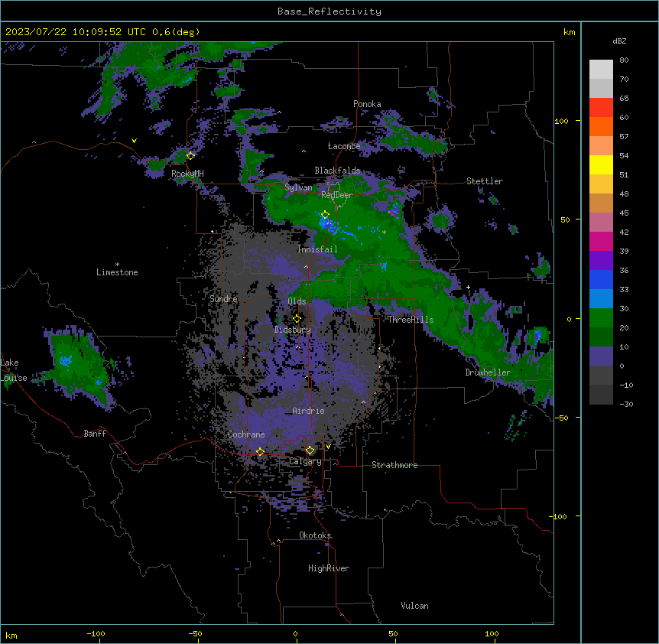Click the Strathmore label

tap(394, 465)
